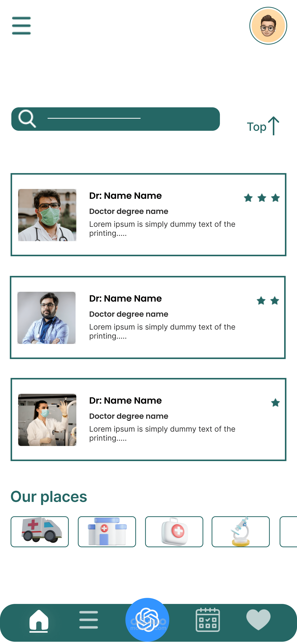This screenshot has height=644, width=297.
Task: Click the two-star rating on second card
Action: 268,300
